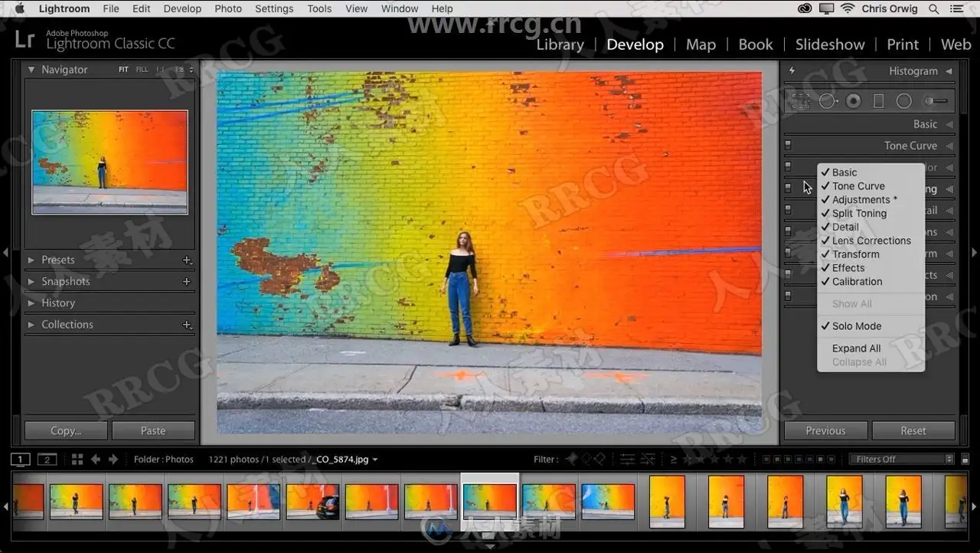Viewport: 980px width, 553px height.
Task: Uncheck Detail in the context menu
Action: pyautogui.click(x=871, y=227)
